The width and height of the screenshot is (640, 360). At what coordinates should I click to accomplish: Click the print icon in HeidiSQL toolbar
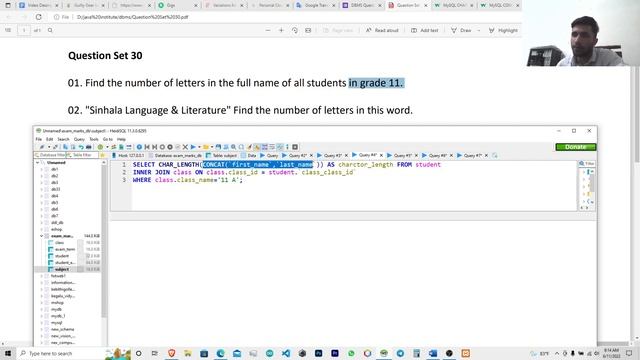click(89, 147)
